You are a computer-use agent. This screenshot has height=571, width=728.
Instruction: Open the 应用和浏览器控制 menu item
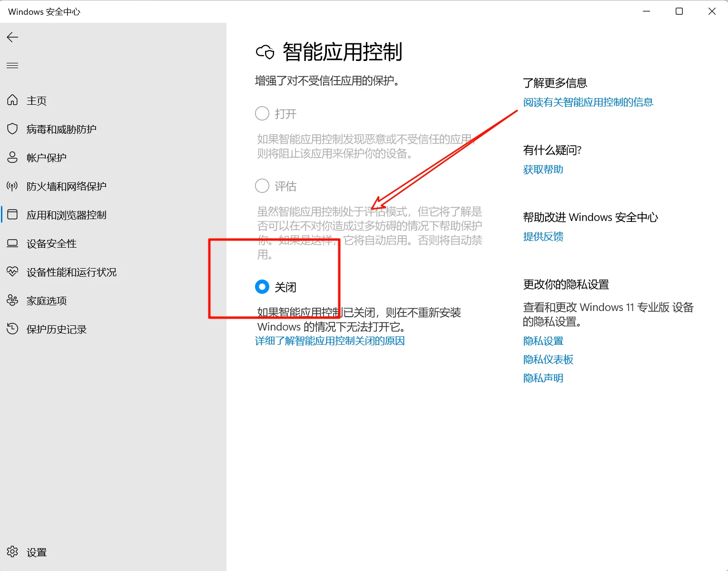pyautogui.click(x=66, y=215)
